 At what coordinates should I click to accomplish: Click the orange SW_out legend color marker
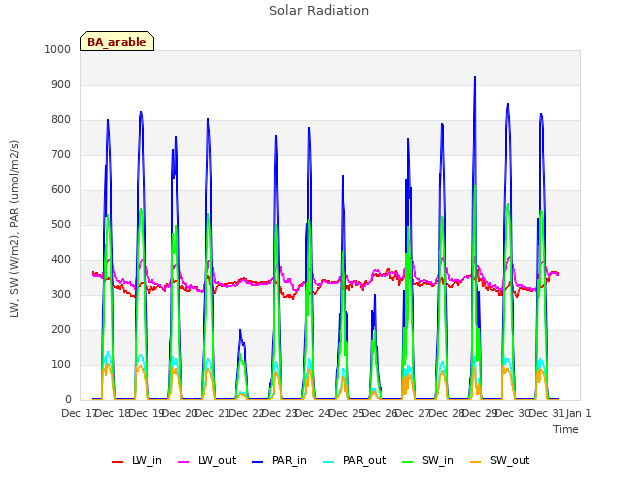[x=475, y=462]
